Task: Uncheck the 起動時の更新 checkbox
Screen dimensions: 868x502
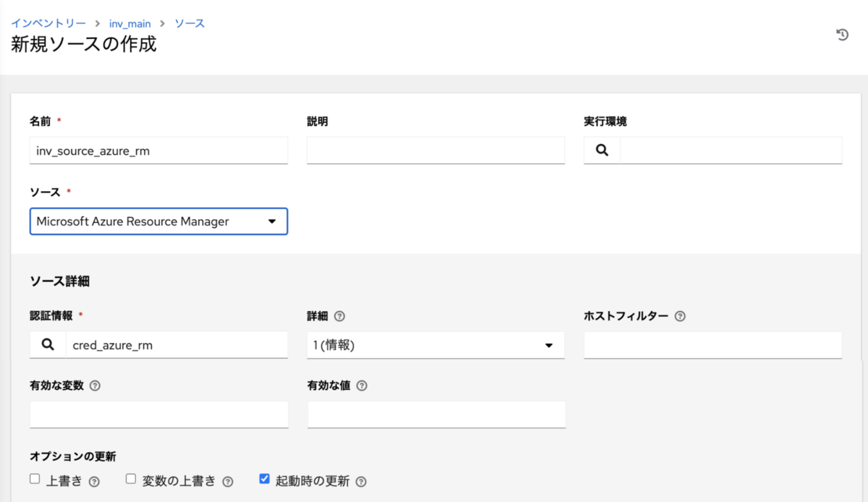Action: [264, 479]
